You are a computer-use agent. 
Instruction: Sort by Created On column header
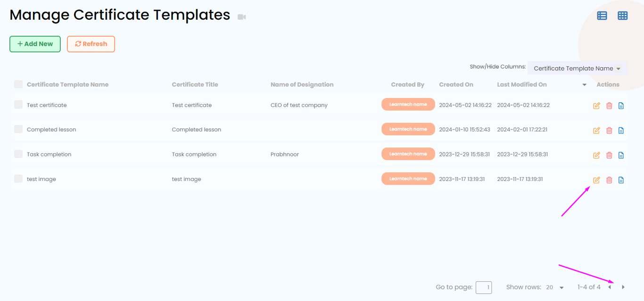[x=456, y=85]
